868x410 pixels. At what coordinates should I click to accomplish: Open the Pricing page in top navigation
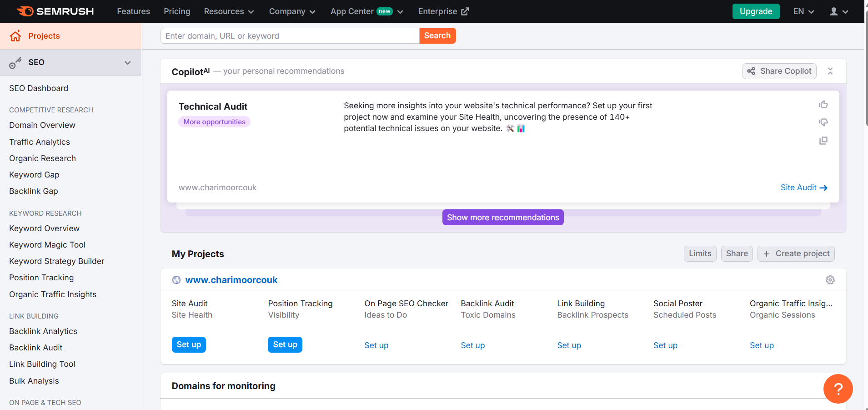177,11
